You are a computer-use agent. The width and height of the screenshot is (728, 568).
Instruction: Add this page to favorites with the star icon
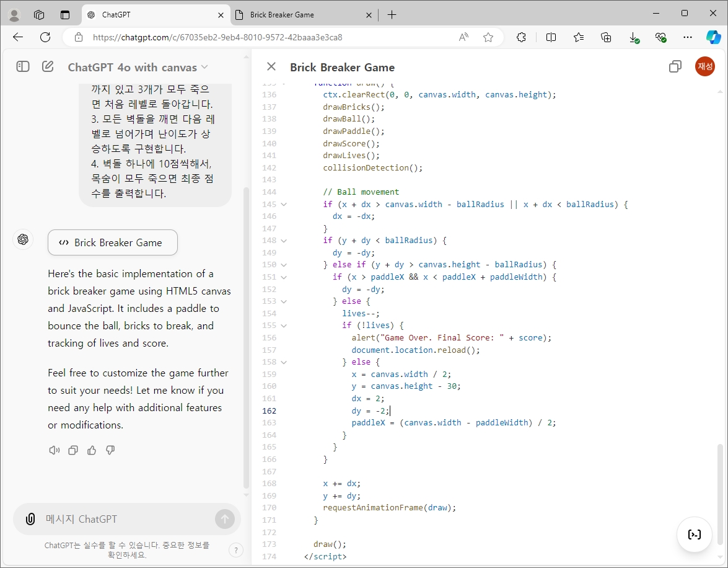click(488, 37)
